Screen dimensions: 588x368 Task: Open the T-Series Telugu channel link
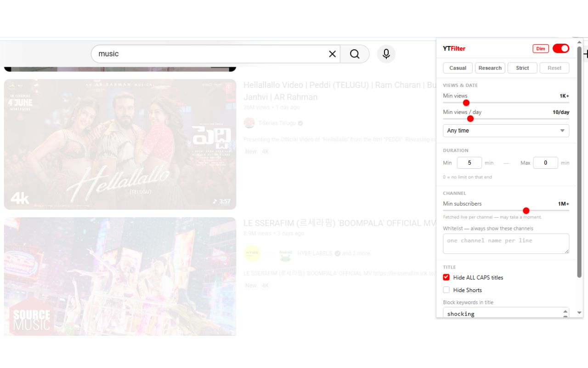coord(277,123)
